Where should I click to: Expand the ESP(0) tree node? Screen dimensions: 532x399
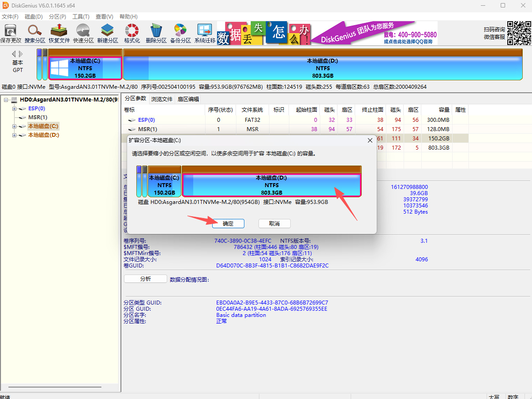click(14, 109)
